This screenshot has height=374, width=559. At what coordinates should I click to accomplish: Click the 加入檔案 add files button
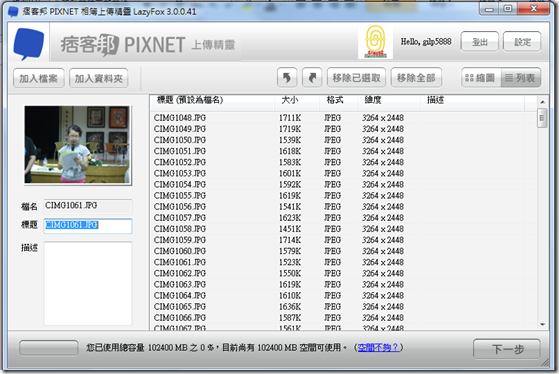39,78
